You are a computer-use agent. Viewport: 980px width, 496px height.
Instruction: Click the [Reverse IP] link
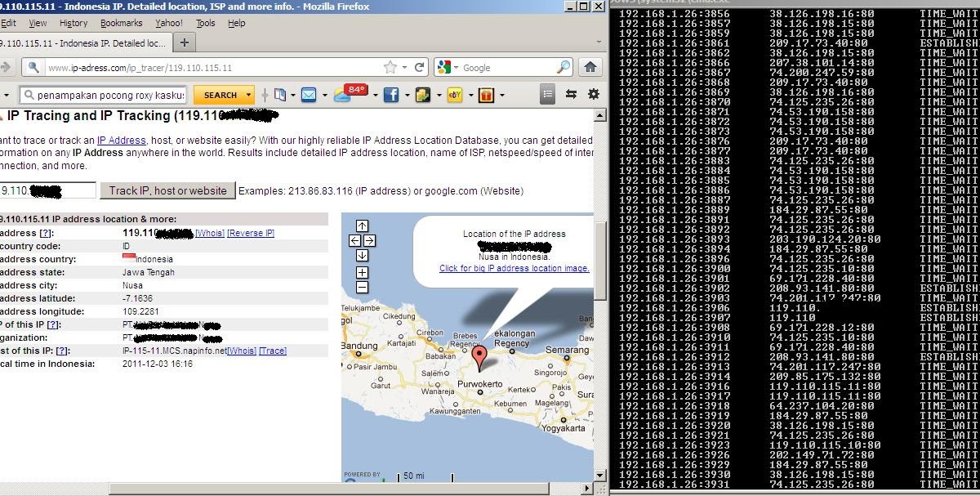point(251,233)
